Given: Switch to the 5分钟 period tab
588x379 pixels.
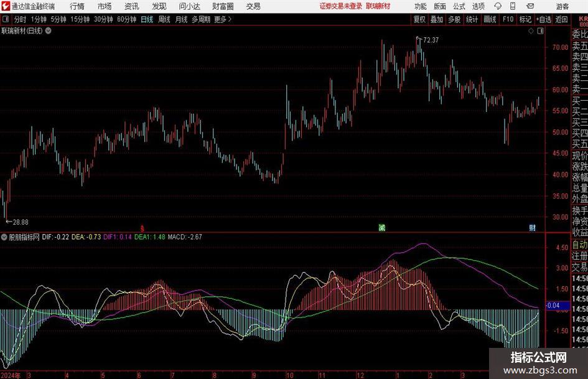Looking at the screenshot, I should click(x=58, y=19).
